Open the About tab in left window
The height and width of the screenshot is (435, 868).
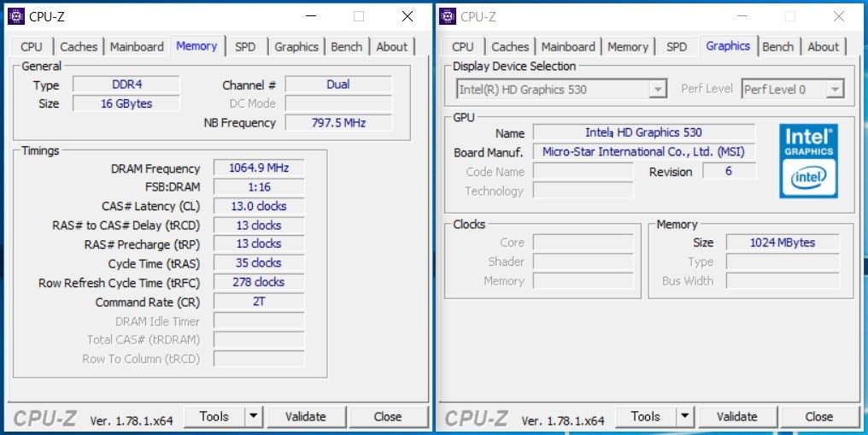(392, 47)
